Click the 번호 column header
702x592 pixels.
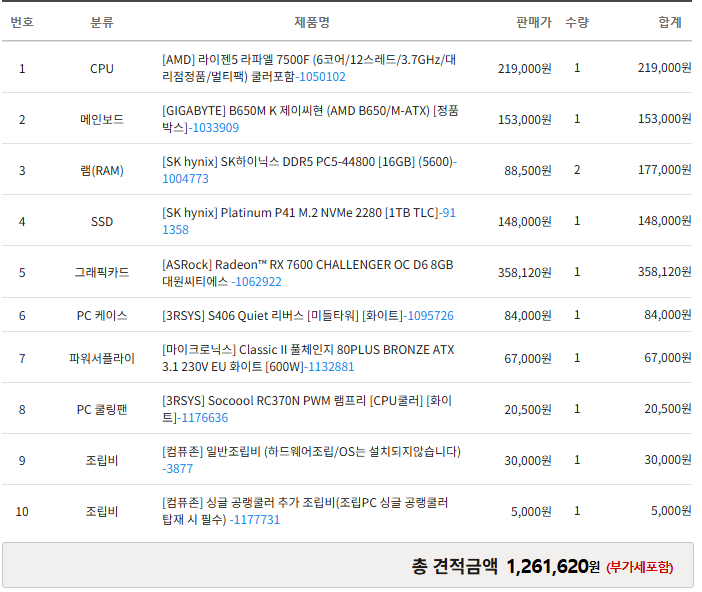pyautogui.click(x=22, y=22)
